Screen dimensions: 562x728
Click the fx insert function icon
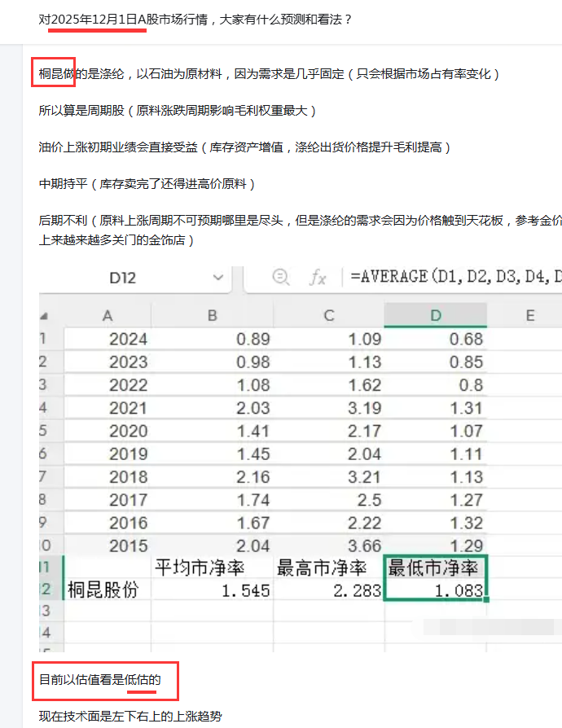[318, 278]
